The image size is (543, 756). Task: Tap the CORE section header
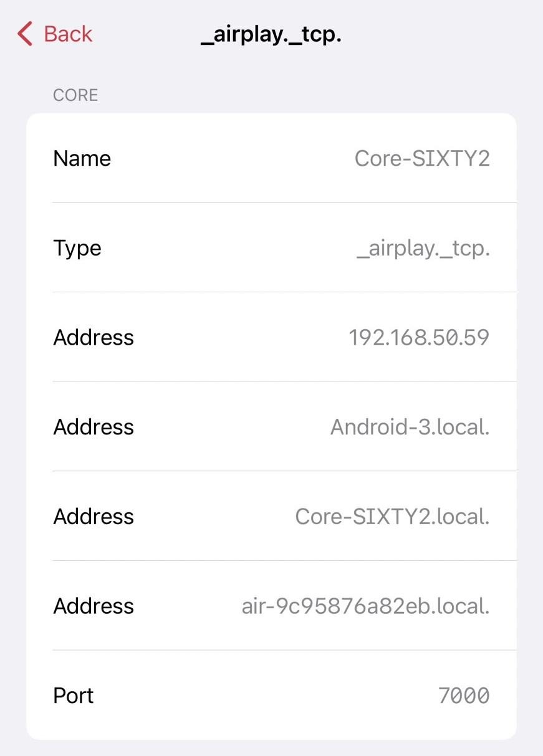click(x=75, y=95)
